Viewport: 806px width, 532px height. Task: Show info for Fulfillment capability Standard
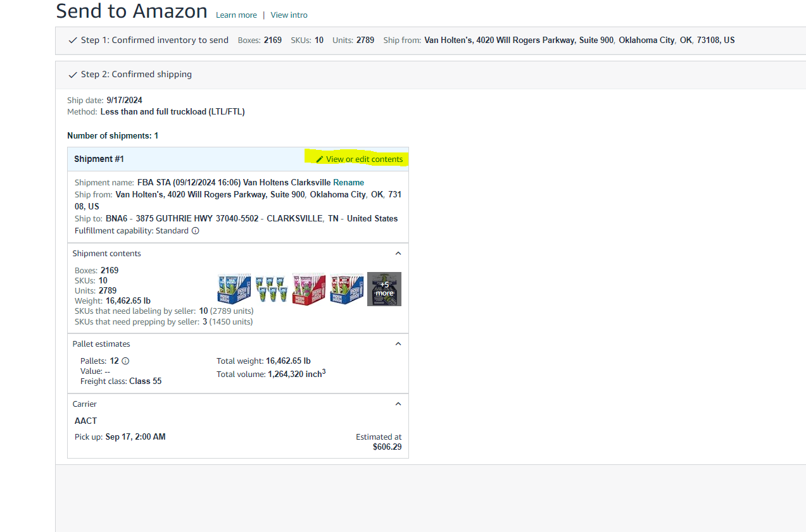(x=195, y=231)
